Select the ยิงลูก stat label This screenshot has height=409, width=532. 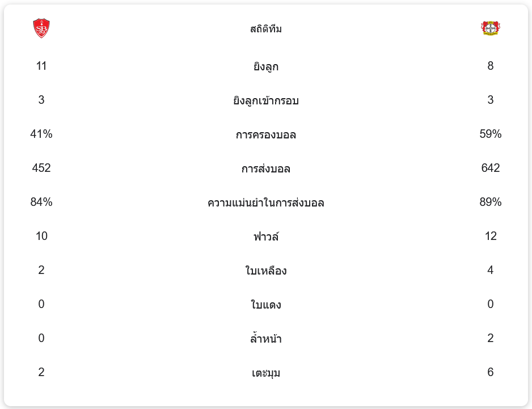point(265,66)
